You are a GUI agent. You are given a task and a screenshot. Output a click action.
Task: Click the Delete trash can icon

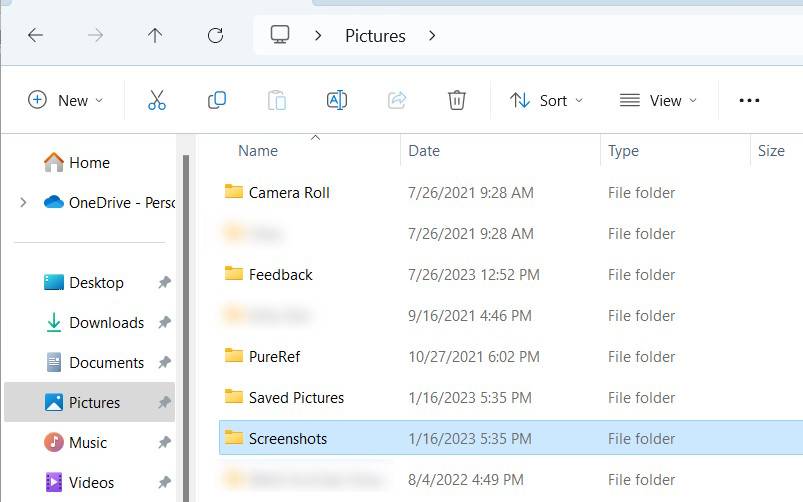point(457,100)
